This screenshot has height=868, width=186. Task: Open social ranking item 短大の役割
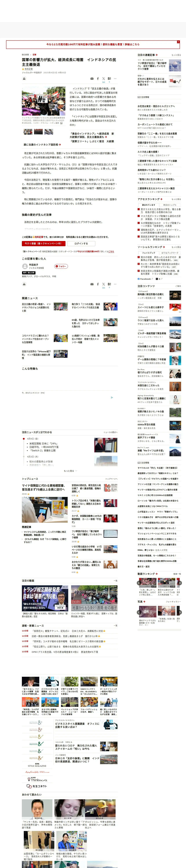coord(161,258)
